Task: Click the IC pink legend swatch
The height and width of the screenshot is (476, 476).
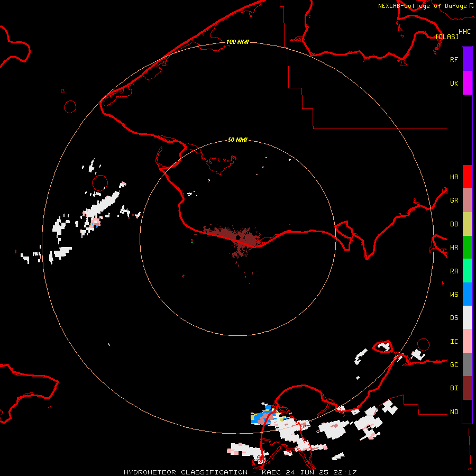Action: 467,341
